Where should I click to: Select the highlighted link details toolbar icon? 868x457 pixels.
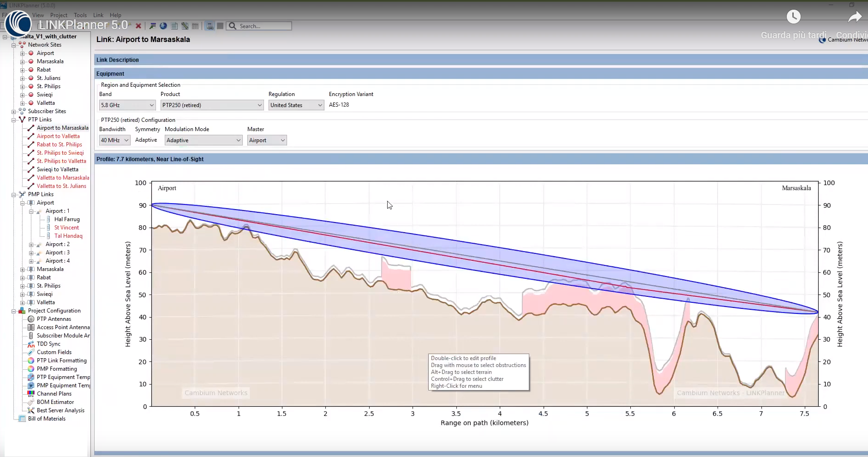[210, 26]
